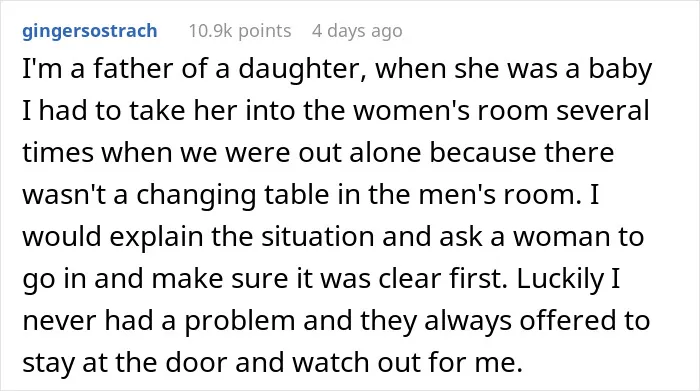The image size is (700, 391).
Task: Click the word wasn't starting fourth line
Action: click(x=64, y=195)
